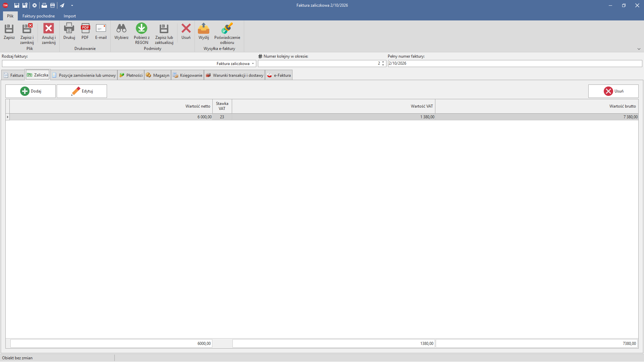Open the E-mail envelope icon
644x362 pixels.
coord(101,28)
